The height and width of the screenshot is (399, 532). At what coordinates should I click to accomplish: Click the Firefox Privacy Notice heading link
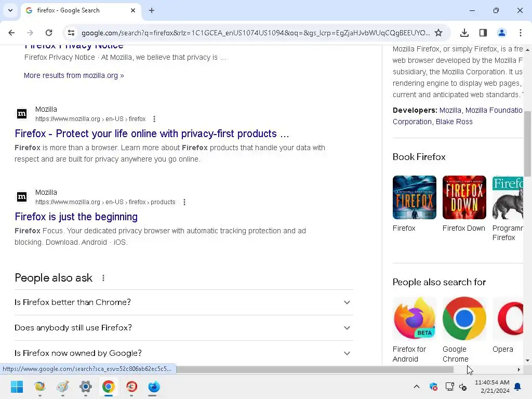point(74,46)
